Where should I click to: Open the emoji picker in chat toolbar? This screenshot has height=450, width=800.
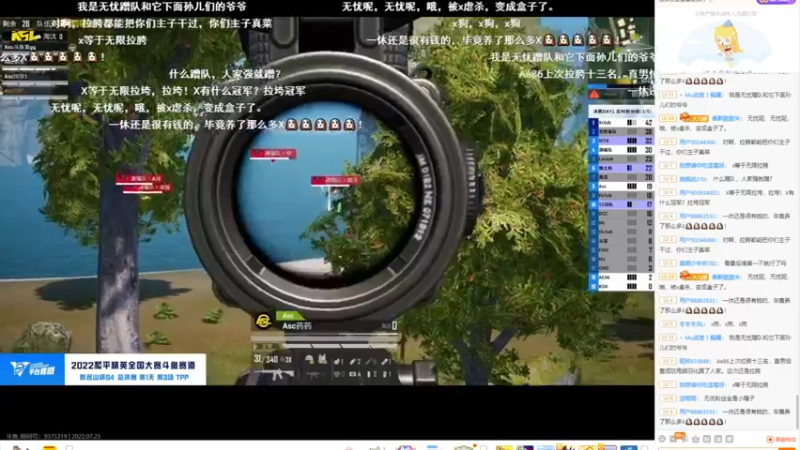[x=662, y=439]
